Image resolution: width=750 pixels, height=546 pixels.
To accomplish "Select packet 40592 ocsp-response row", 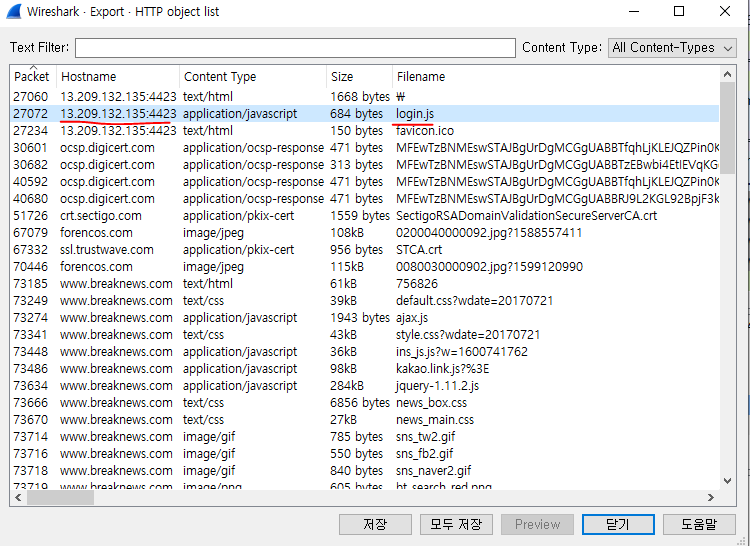I will tap(364, 182).
